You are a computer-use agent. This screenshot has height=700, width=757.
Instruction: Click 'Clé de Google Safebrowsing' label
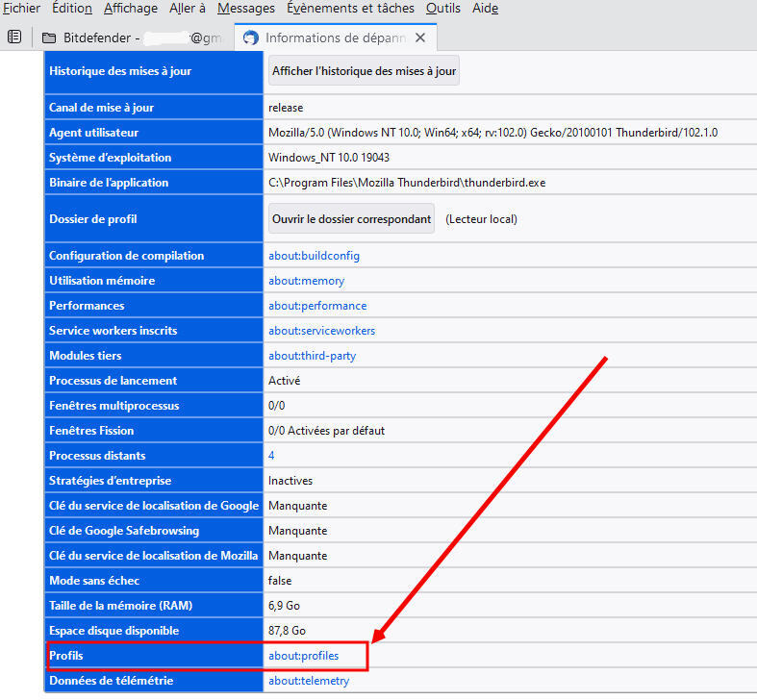(x=123, y=531)
